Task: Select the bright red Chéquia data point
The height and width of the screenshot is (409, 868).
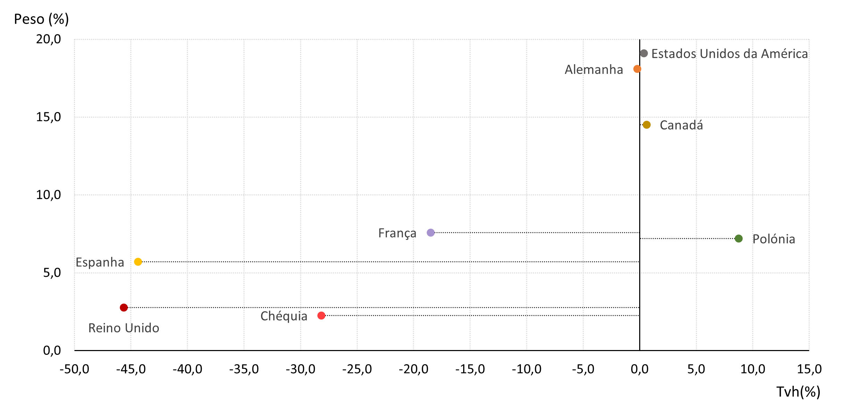Action: [321, 316]
